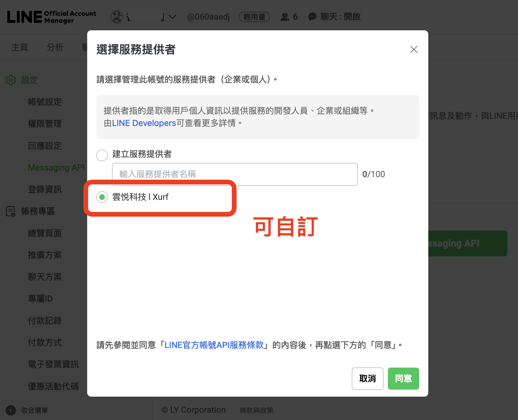Open 總覽頁面 in the sidebar
The image size is (518, 420).
click(x=45, y=233)
